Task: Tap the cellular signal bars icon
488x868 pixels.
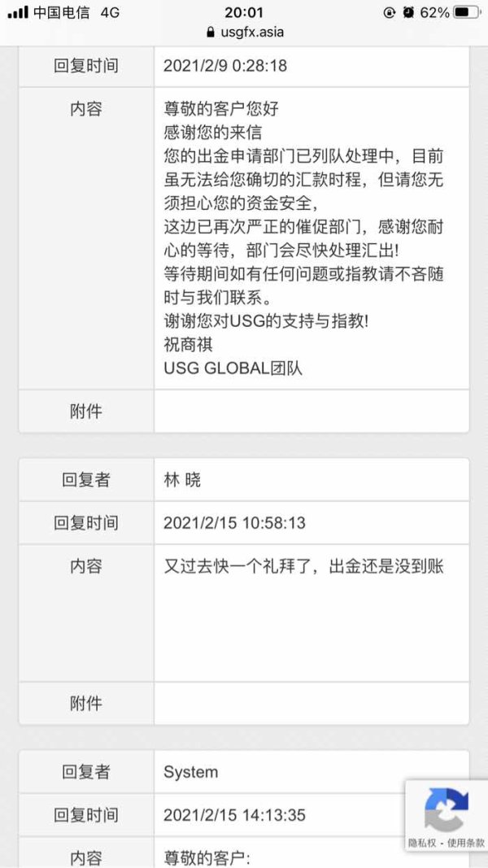Action: click(x=18, y=13)
